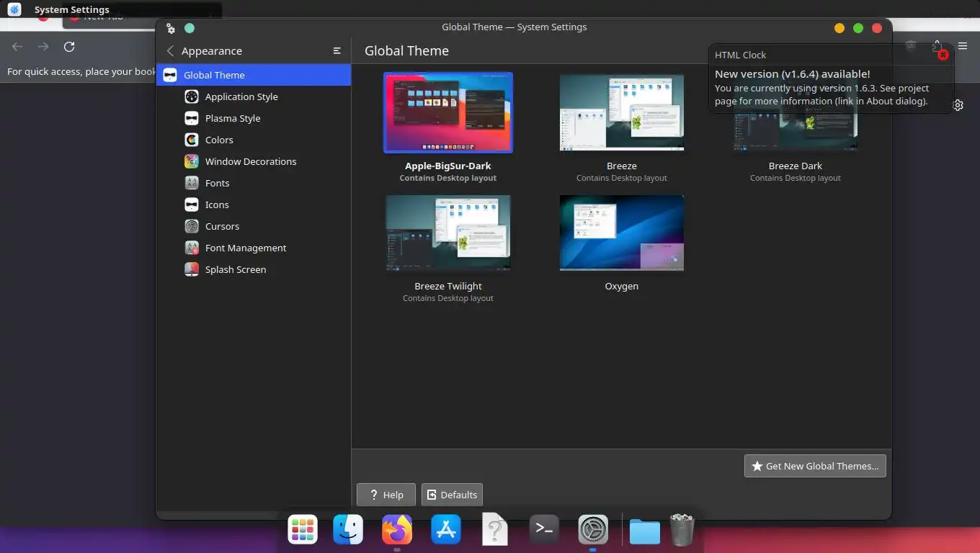
Task: Click the System Settings icon in title bar
Action: [x=171, y=28]
